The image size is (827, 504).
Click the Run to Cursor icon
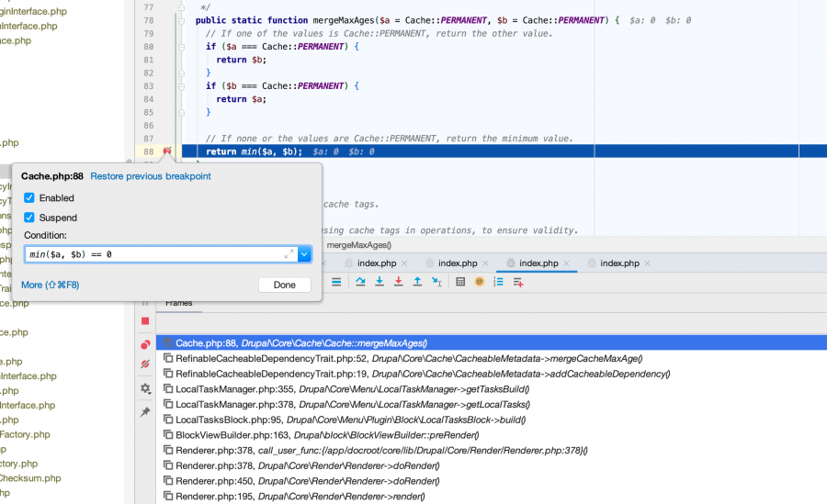pos(436,282)
